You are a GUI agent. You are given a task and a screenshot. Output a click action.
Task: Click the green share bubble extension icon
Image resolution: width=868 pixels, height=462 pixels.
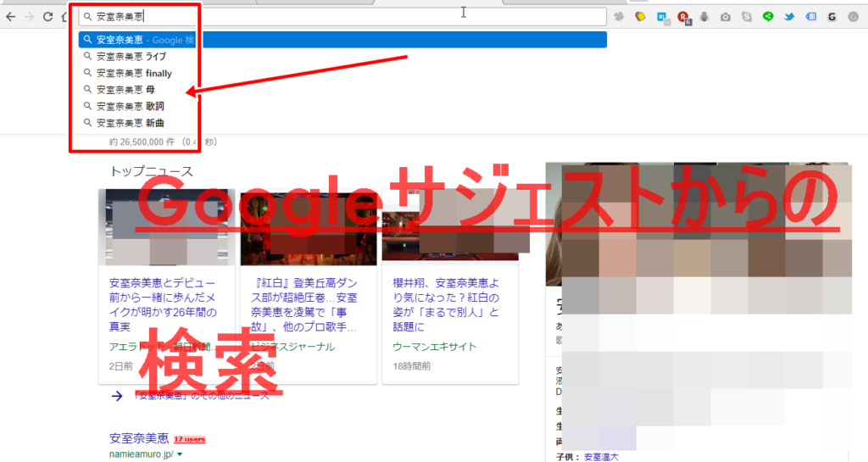(x=768, y=17)
